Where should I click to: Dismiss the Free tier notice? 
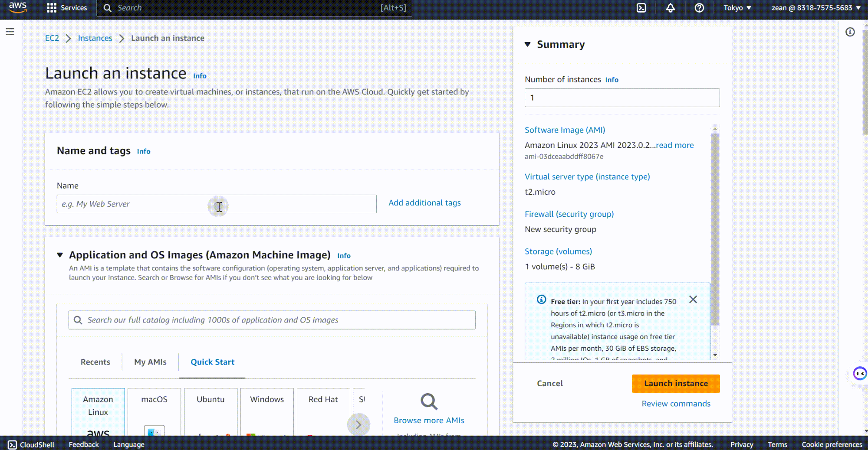[693, 300]
